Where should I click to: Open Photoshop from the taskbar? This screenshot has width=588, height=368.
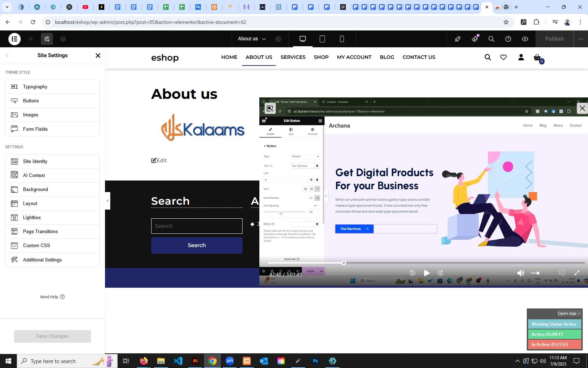click(315, 361)
